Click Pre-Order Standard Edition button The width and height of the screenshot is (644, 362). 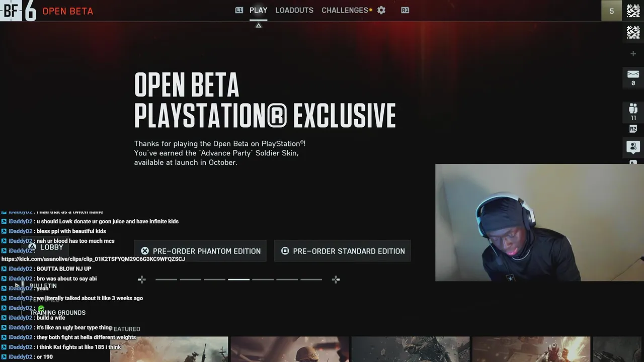(x=342, y=251)
